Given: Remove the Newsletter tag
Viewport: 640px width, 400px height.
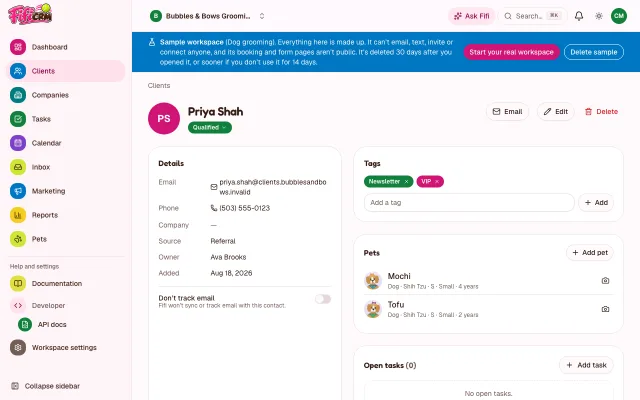Looking at the screenshot, I should (x=407, y=182).
